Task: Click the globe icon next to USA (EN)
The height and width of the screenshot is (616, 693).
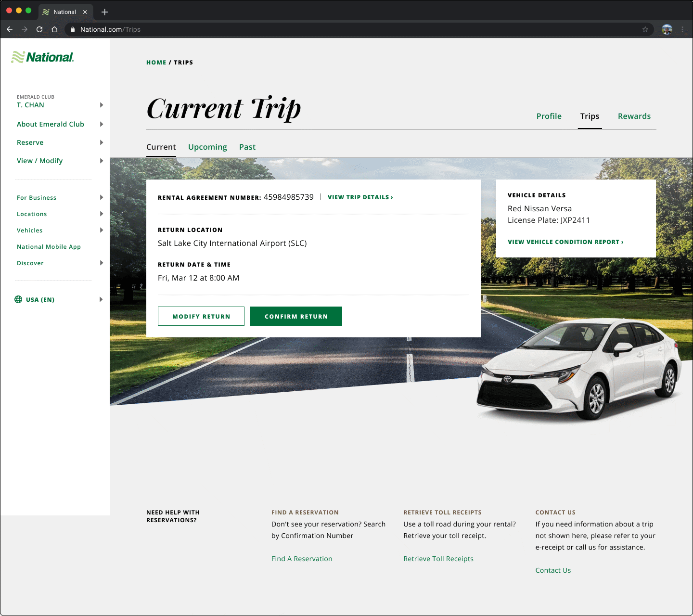Action: (x=18, y=299)
